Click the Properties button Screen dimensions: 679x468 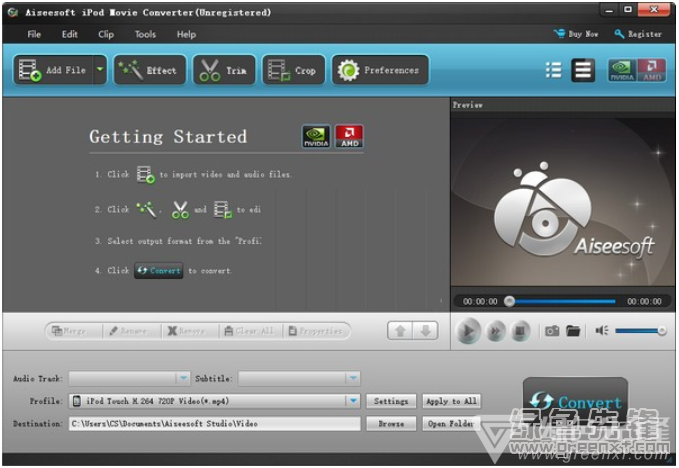(316, 331)
